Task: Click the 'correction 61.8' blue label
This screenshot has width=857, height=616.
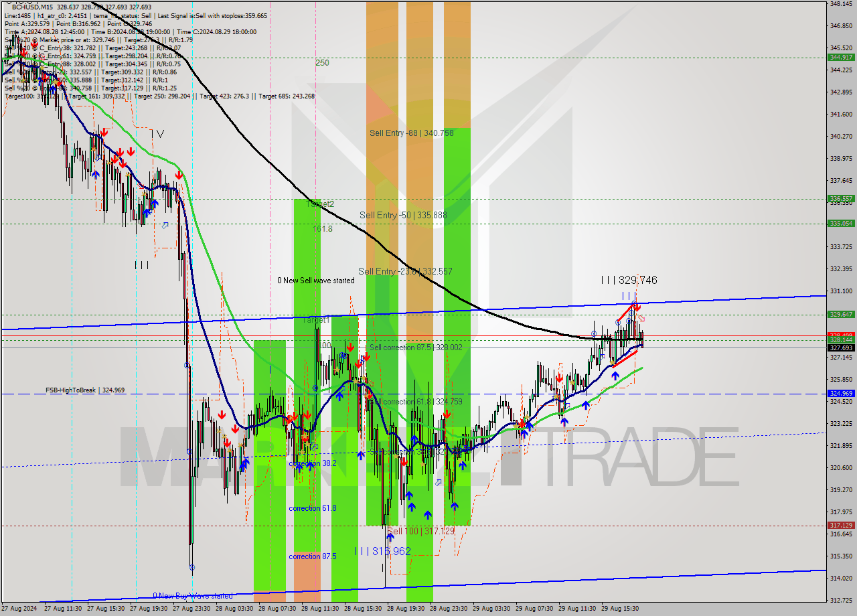Action: [313, 508]
